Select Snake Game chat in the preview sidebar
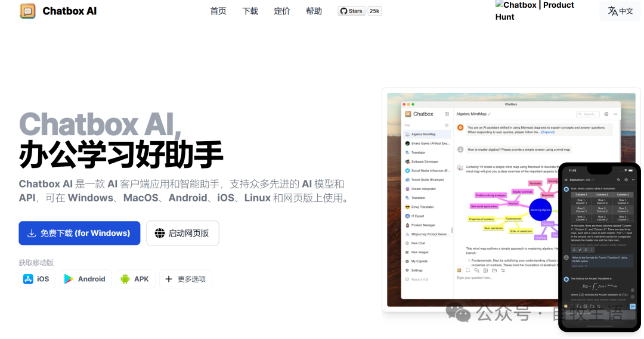This screenshot has height=339, width=644. [x=427, y=143]
